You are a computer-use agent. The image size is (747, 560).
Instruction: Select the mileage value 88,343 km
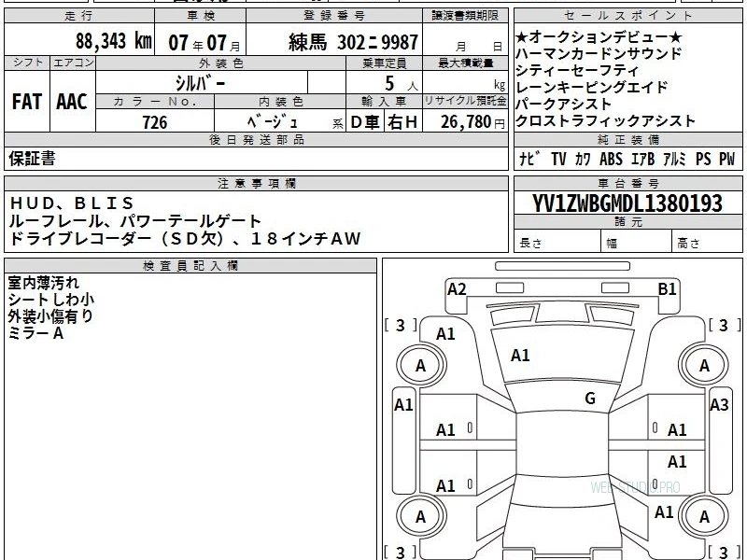(113, 41)
